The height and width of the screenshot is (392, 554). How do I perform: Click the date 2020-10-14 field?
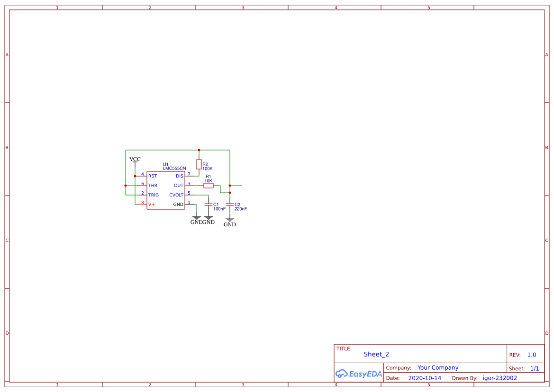point(425,378)
